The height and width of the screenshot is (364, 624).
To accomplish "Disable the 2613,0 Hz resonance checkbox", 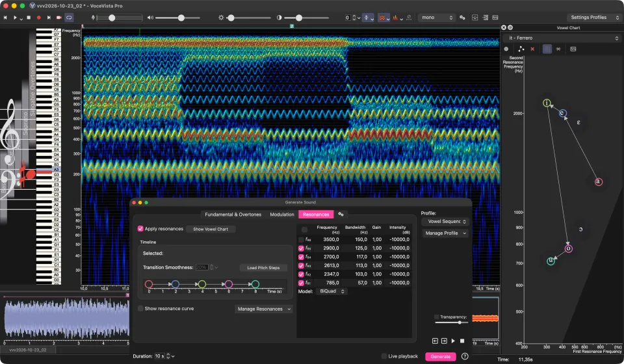I will click(301, 266).
